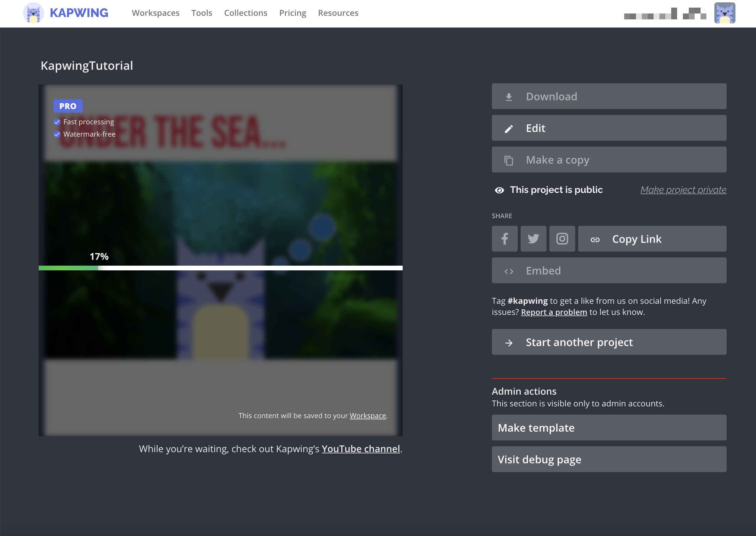Click the Kapwing cat logo icon
This screenshot has width=756, height=536.
(x=33, y=13)
